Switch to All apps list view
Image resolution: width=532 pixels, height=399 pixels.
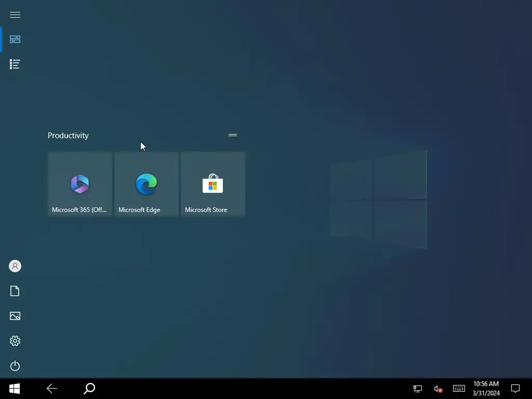tap(15, 64)
